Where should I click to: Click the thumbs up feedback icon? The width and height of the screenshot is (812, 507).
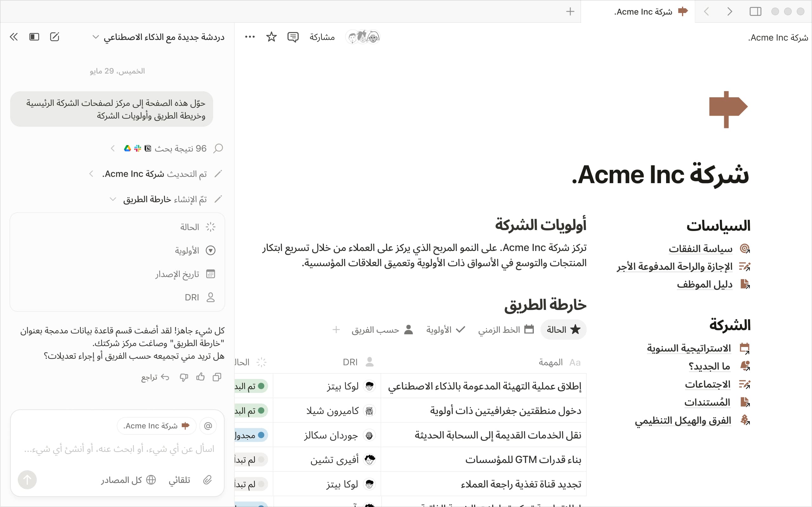click(x=200, y=377)
